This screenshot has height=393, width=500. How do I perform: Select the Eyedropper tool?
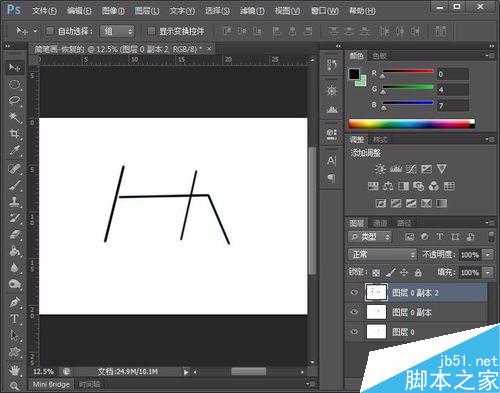(x=14, y=151)
